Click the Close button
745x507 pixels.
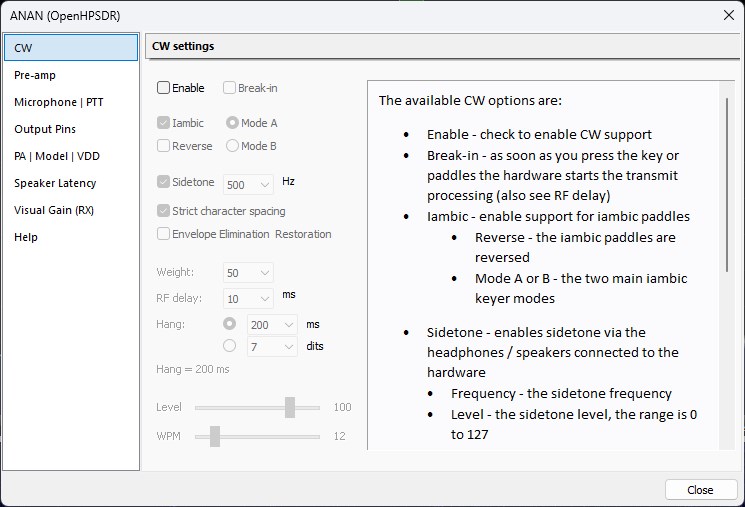click(701, 490)
